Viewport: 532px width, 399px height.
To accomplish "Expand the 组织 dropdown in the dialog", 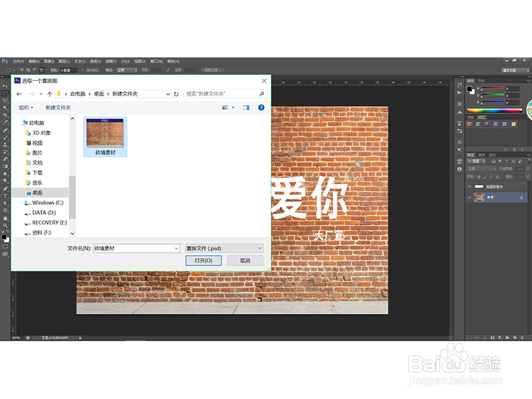I will pos(26,106).
